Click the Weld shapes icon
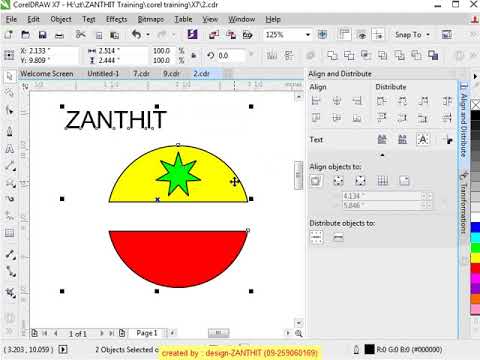This screenshot has height=360, width=480. (332, 55)
